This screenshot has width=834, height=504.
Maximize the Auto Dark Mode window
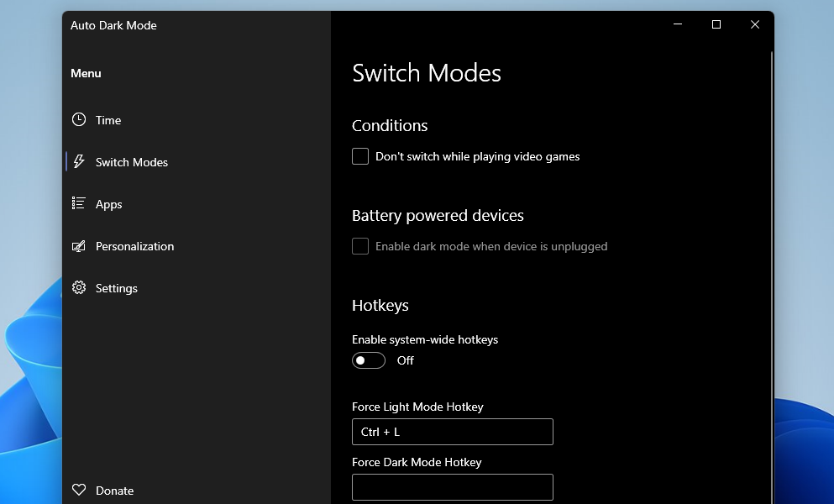pos(716,24)
